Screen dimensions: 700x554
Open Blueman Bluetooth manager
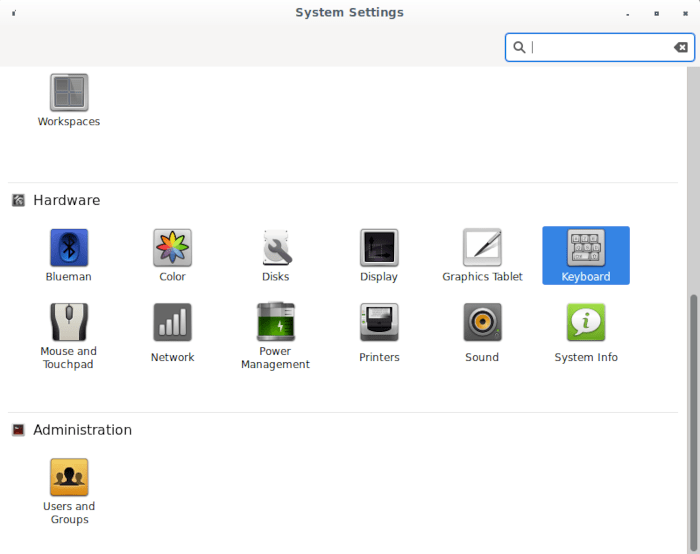click(x=69, y=256)
